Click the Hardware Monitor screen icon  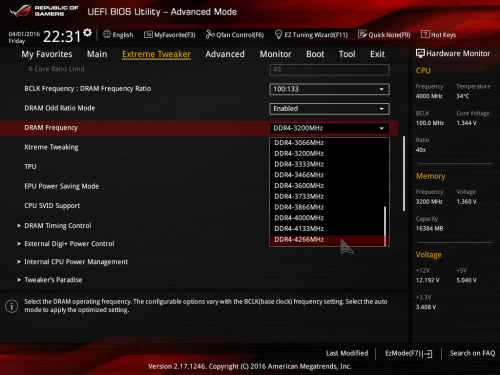point(420,53)
